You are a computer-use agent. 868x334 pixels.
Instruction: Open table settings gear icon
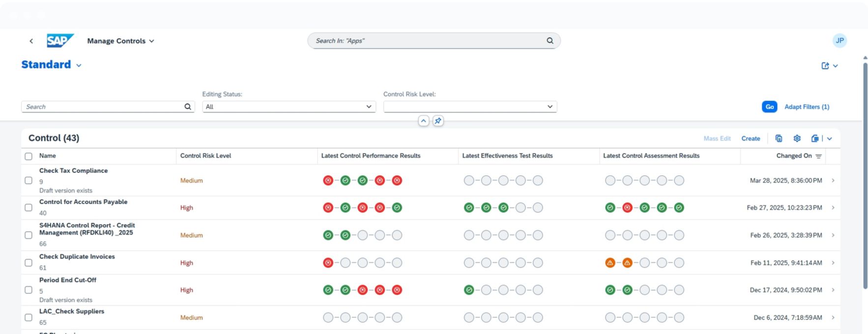coord(797,139)
